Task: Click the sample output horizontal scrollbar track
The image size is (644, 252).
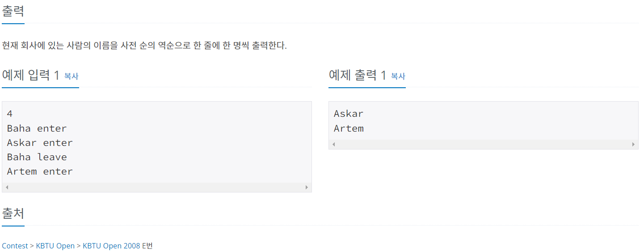Action: click(484, 144)
